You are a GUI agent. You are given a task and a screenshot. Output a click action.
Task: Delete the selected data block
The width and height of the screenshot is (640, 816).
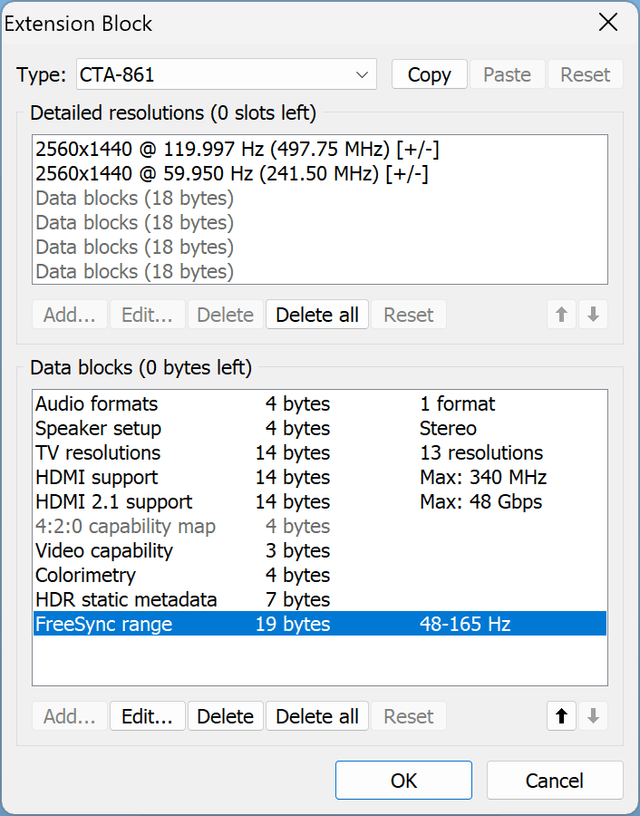point(225,716)
